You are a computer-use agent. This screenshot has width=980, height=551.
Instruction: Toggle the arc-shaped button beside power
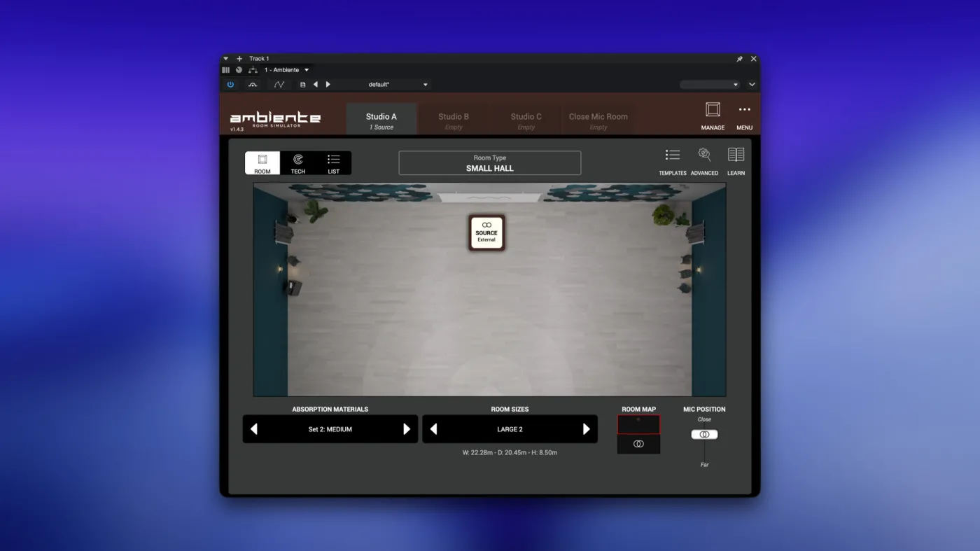click(253, 85)
